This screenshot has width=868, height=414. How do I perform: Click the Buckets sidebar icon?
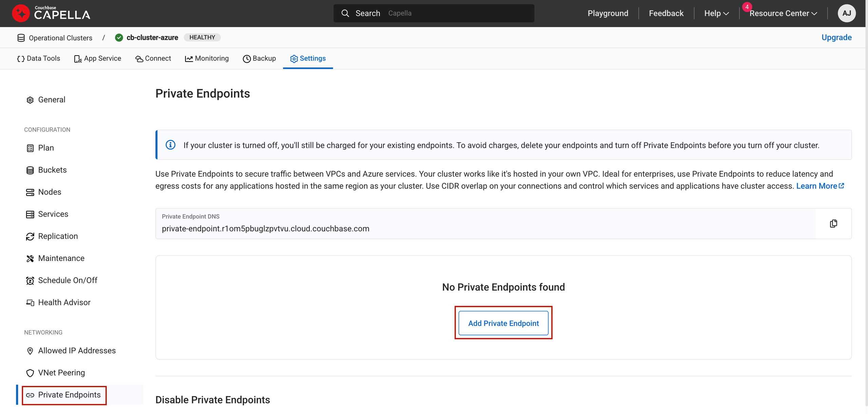click(x=30, y=170)
